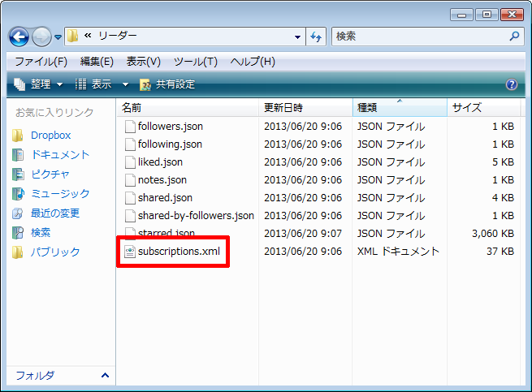Click the 4 KB size cell

503,198
